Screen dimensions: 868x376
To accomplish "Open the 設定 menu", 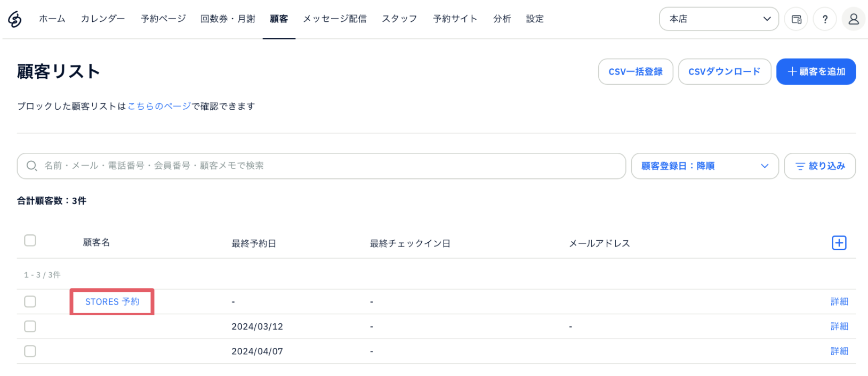I will [x=535, y=19].
